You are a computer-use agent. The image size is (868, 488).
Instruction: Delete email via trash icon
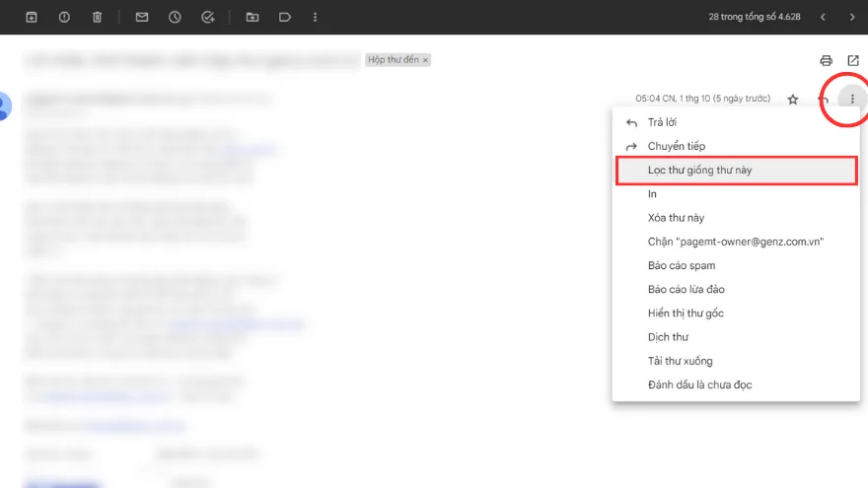click(97, 17)
